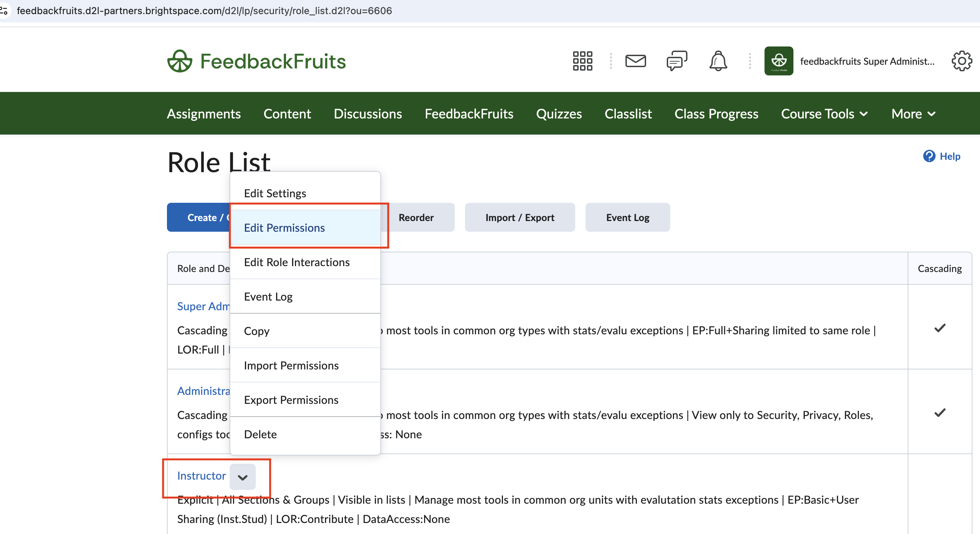Open the Course Tools dropdown
The height and width of the screenshot is (534, 980).
point(824,113)
